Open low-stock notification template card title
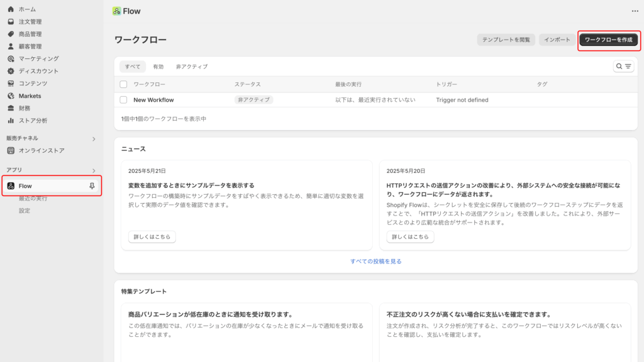The image size is (644, 362). tap(211, 314)
